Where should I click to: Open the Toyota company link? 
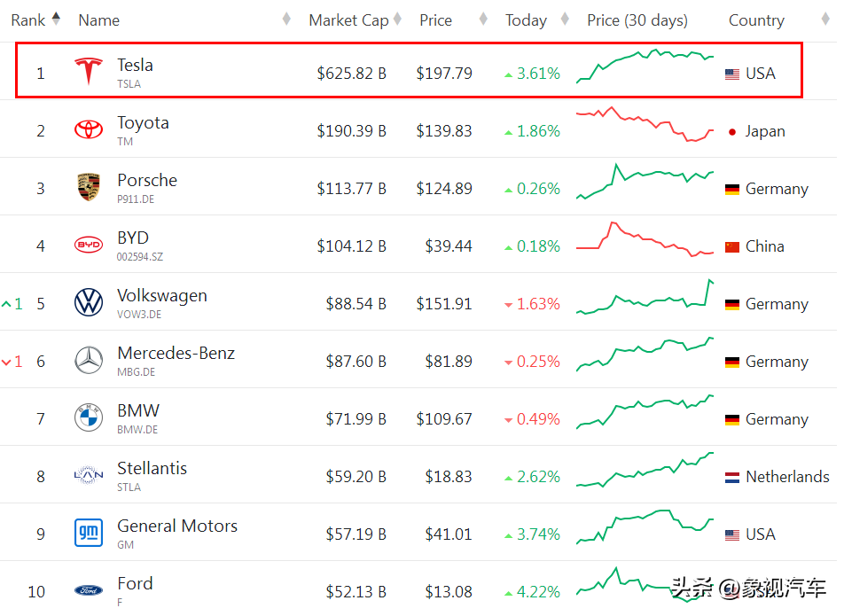[144, 122]
